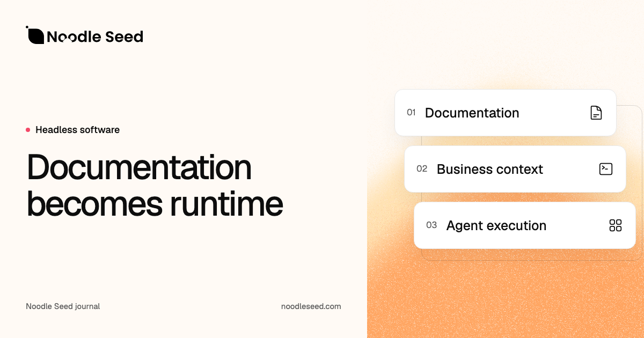
Task: Click the Noodle Seed wordmark text
Action: click(x=95, y=36)
